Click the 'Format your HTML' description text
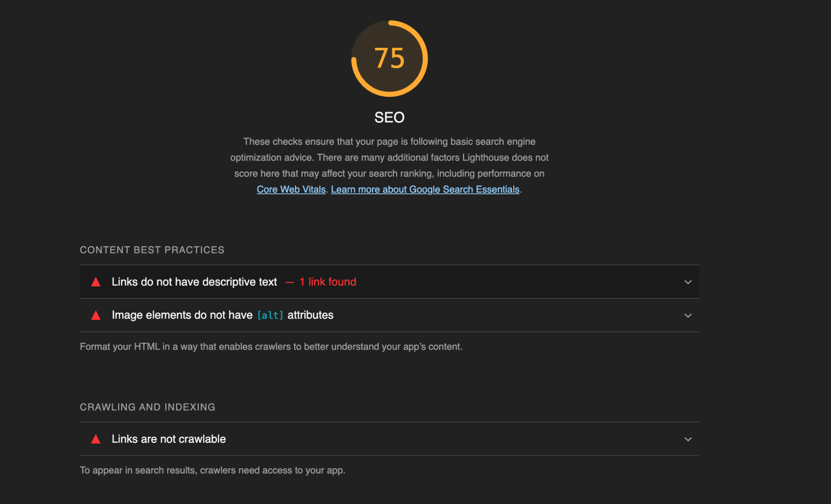 [271, 347]
